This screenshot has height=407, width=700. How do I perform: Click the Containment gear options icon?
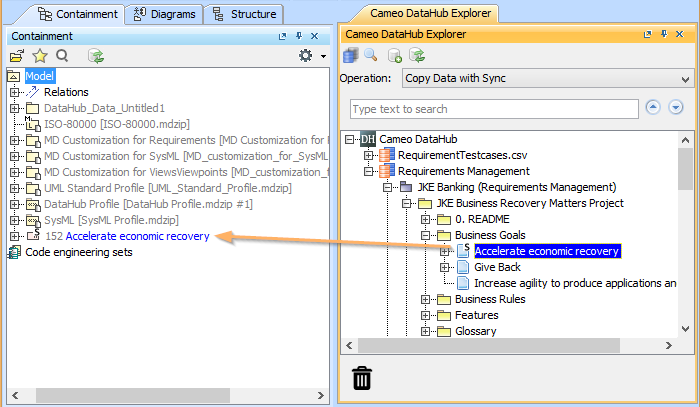pos(305,56)
